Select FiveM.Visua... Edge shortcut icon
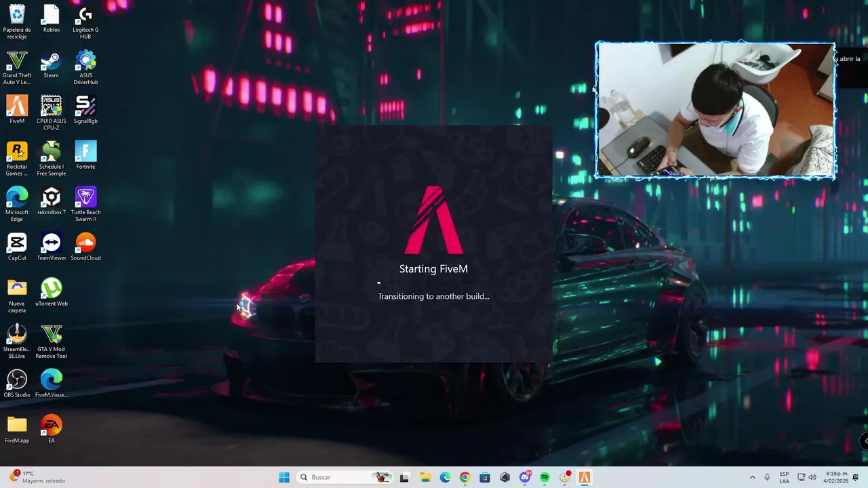Image resolution: width=868 pixels, height=488 pixels. (52, 384)
